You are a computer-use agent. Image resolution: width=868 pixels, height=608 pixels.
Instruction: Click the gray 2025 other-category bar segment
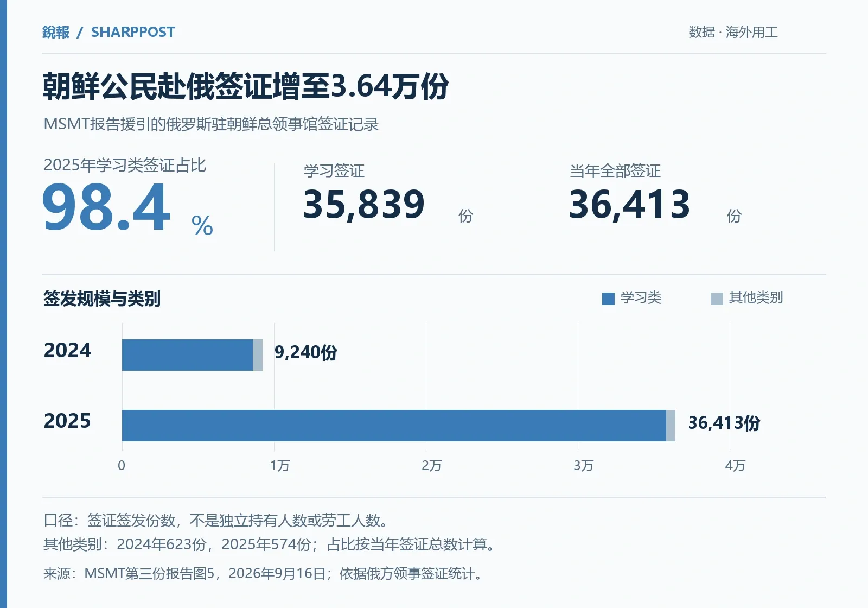tap(671, 426)
